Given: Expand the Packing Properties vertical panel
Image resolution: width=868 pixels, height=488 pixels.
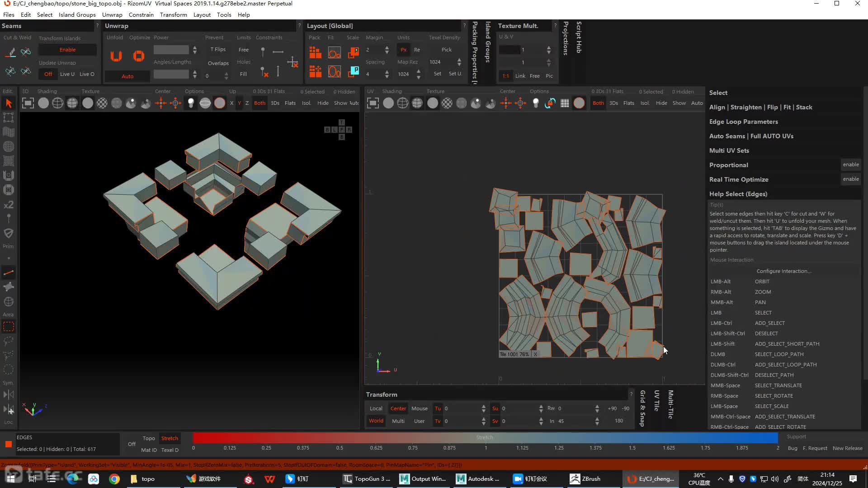Looking at the screenshot, I should [x=475, y=52].
